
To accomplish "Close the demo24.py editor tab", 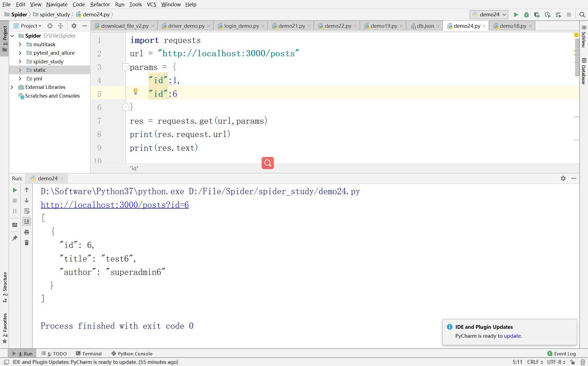I will pyautogui.click(x=484, y=26).
